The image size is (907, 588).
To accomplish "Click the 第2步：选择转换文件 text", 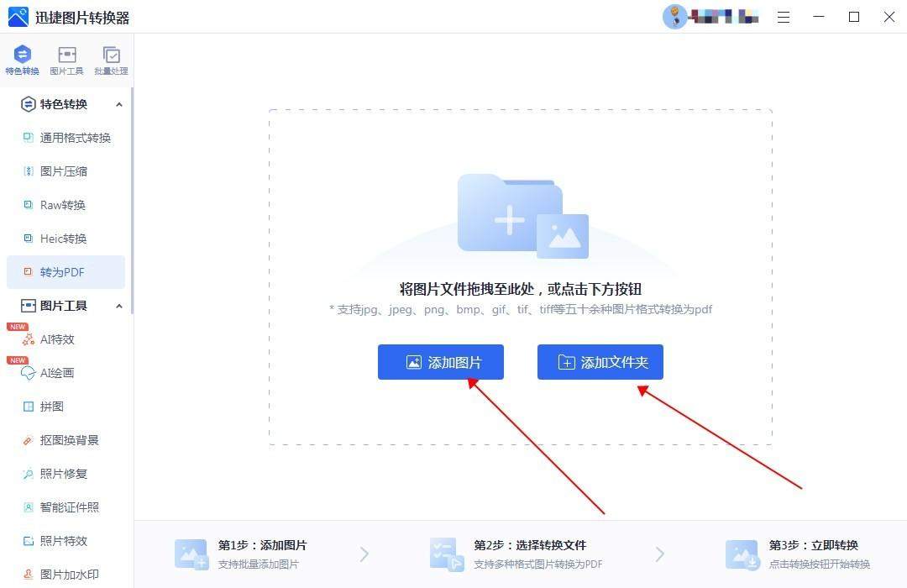I will [x=530, y=545].
